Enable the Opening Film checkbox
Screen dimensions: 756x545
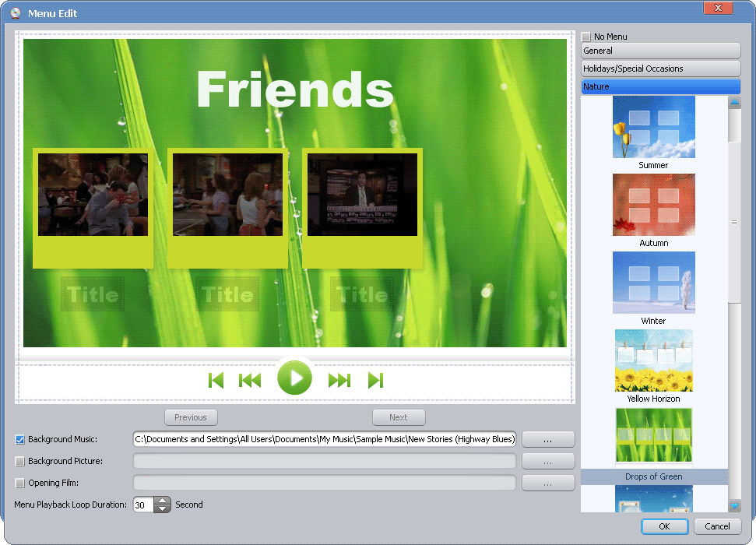point(19,483)
